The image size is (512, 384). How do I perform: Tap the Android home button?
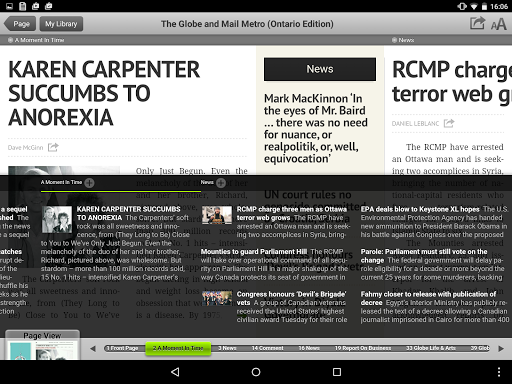[256, 372]
